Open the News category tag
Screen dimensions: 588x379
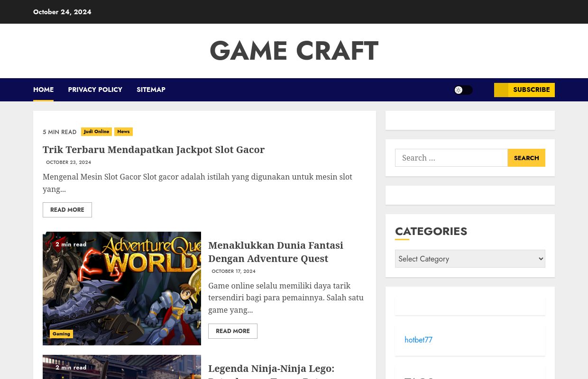click(x=123, y=132)
